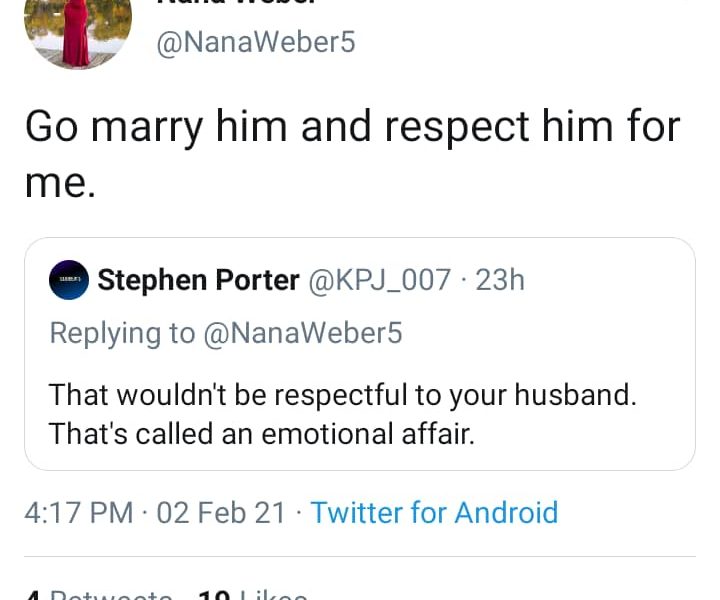This screenshot has width=720, height=600.
Task: Click the partially visible Nana Weber display name
Action: (x=257, y=4)
